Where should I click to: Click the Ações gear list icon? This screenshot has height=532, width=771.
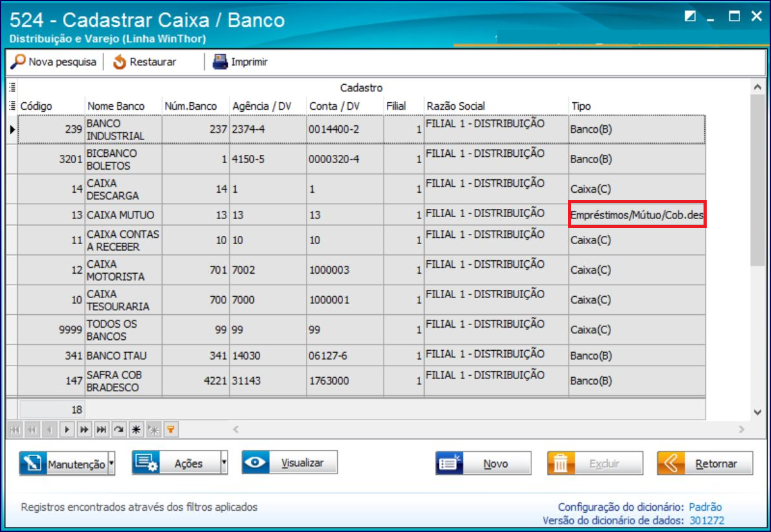[146, 463]
